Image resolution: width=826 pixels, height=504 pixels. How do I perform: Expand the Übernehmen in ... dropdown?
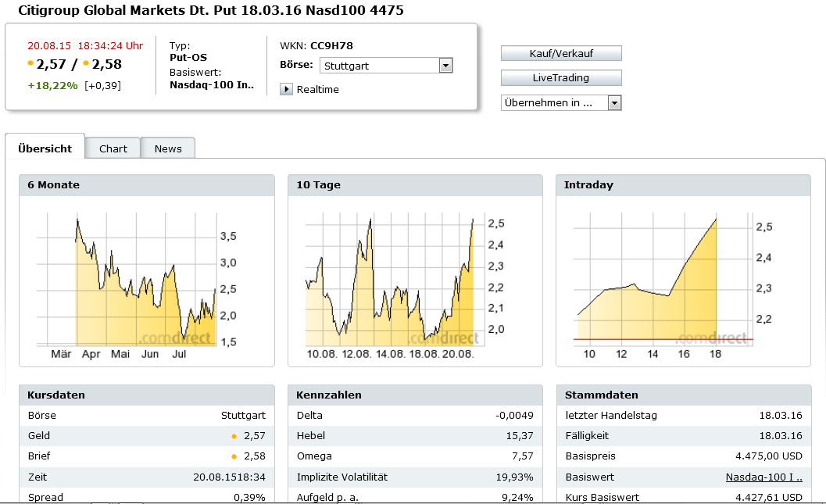[x=614, y=102]
